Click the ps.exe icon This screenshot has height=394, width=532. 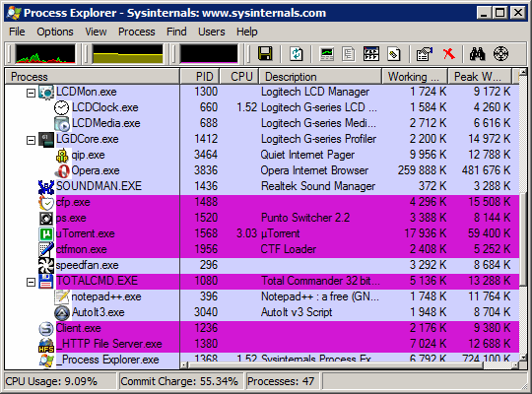click(46, 219)
